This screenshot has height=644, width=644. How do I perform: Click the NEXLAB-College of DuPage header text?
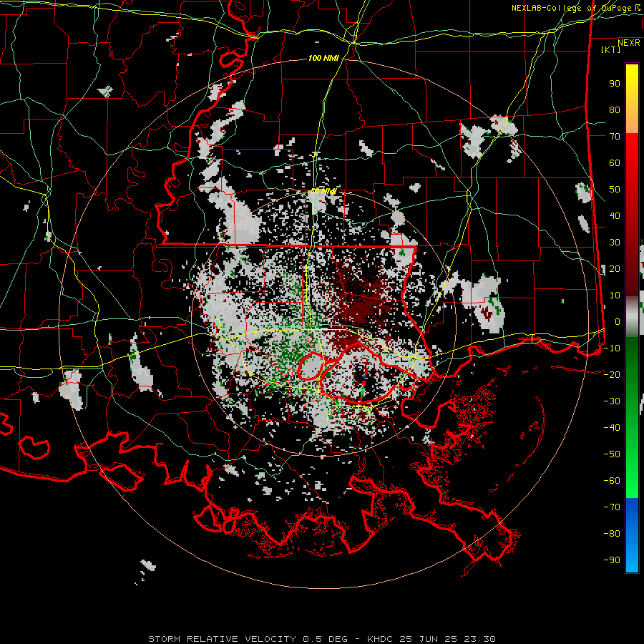point(576,8)
